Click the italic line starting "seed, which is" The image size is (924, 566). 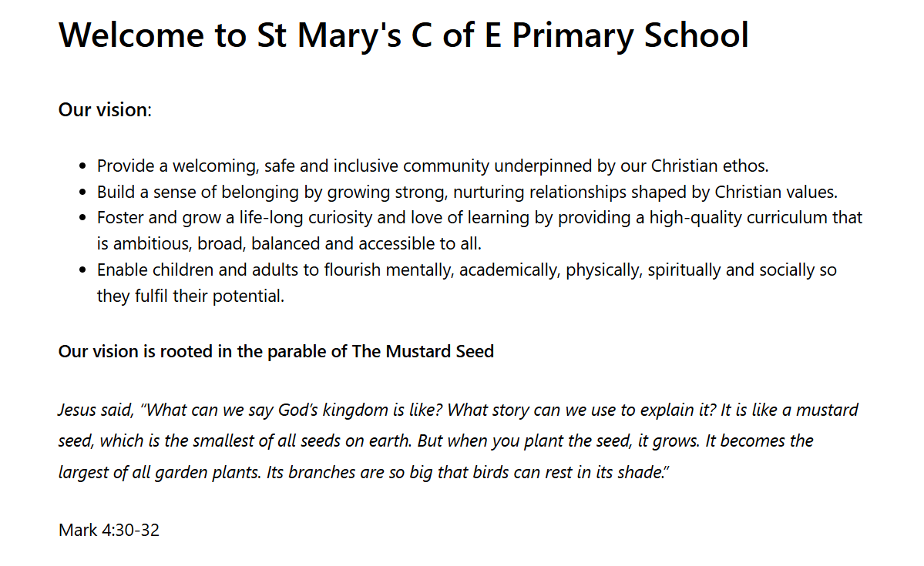[x=435, y=441]
